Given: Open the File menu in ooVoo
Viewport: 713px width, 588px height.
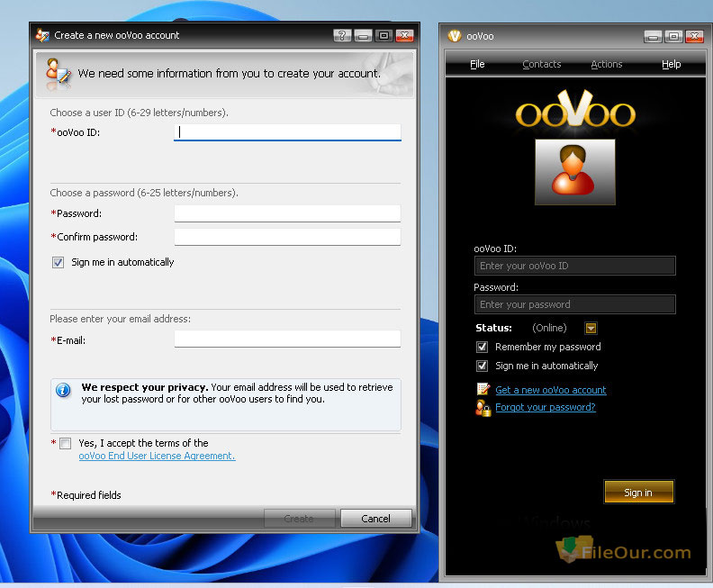Looking at the screenshot, I should point(477,64).
